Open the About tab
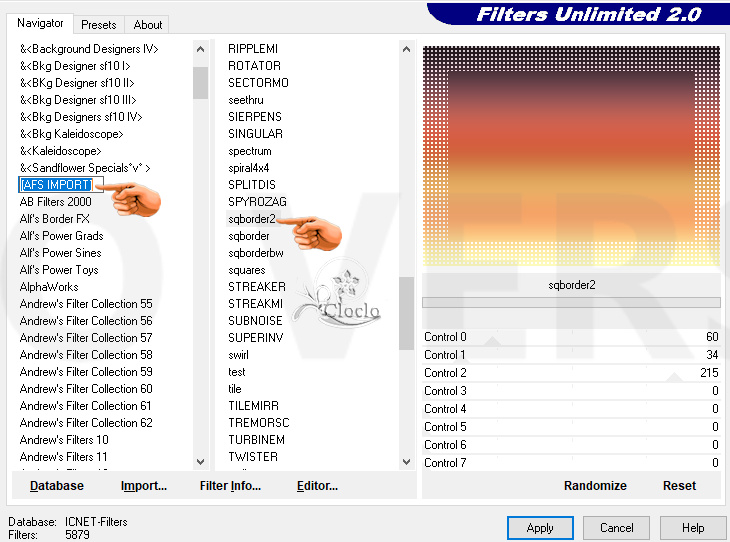Image resolution: width=730 pixels, height=542 pixels. pos(148,25)
